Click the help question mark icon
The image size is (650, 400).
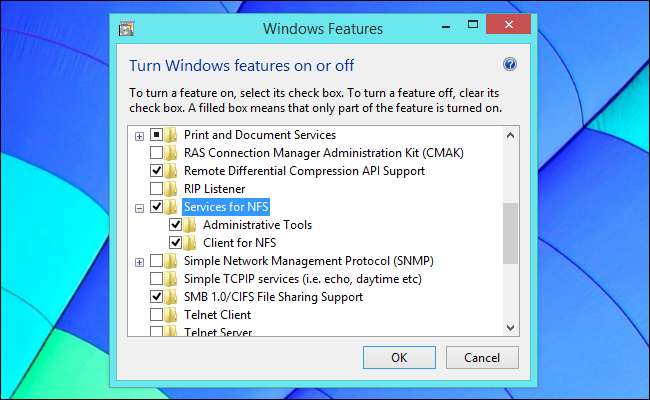[x=510, y=65]
